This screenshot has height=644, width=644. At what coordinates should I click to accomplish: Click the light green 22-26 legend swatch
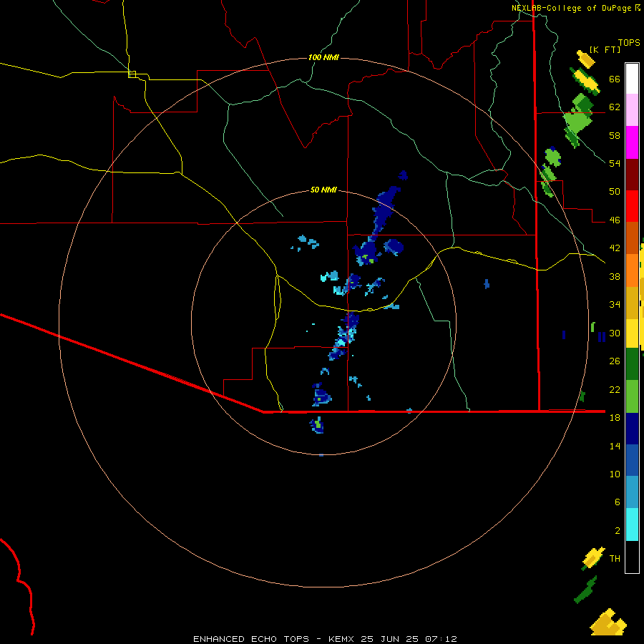tap(632, 396)
